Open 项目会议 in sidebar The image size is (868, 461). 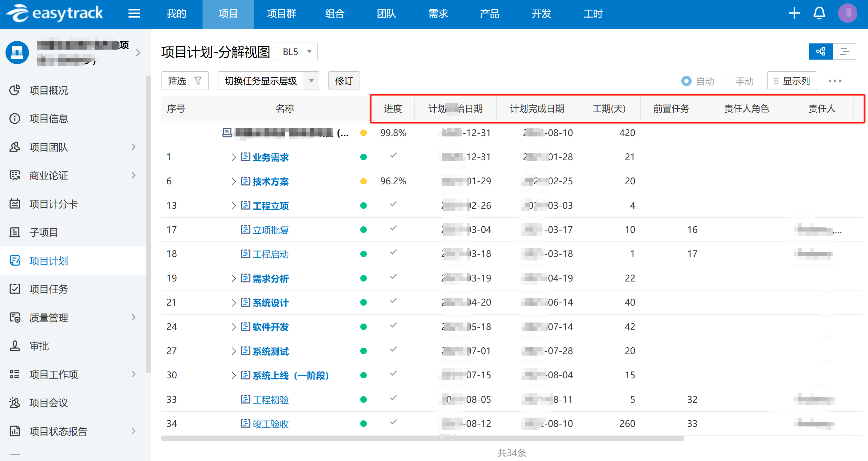coord(49,403)
